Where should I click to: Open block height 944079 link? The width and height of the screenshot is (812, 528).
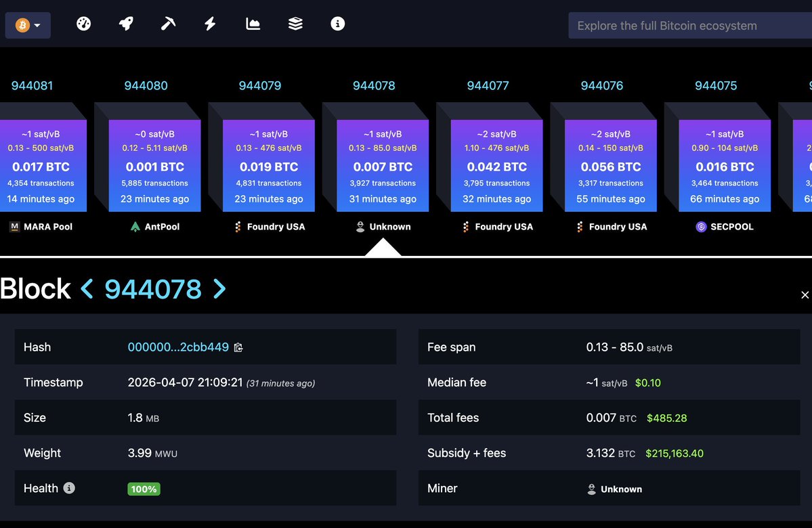coord(260,85)
